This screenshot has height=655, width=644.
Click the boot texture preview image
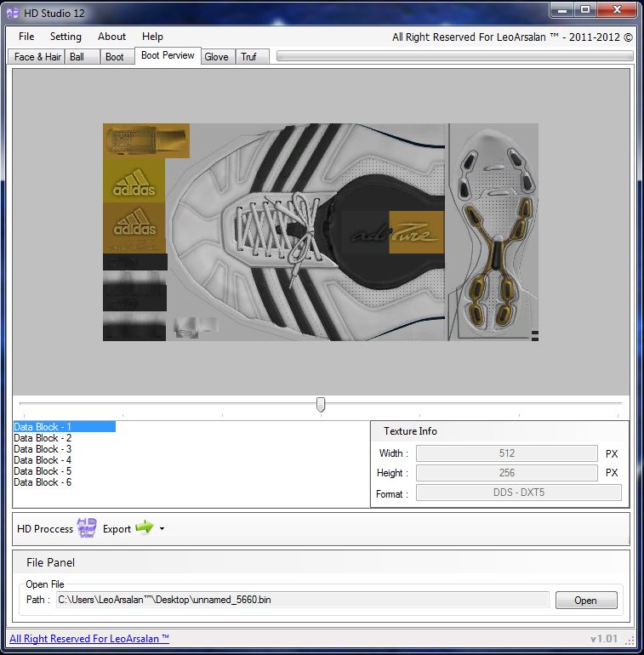coord(321,232)
